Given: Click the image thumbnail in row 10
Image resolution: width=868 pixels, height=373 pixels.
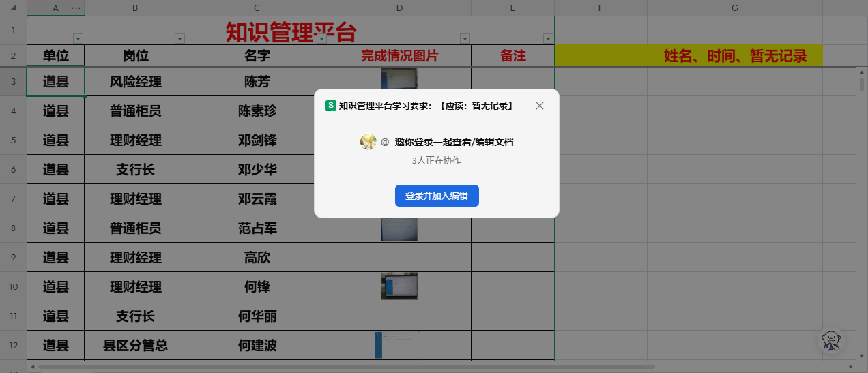Looking at the screenshot, I should pos(399,286).
